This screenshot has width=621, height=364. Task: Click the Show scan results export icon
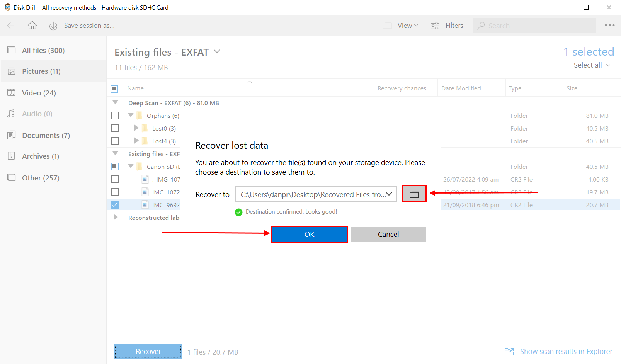click(509, 352)
